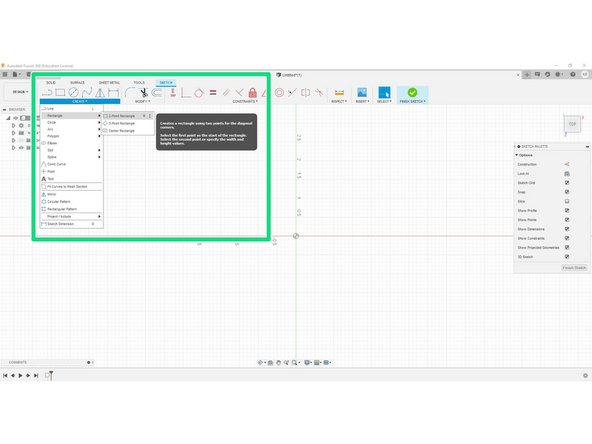
Task: Click the Orbit icon in navigation bar
Action: 260,363
